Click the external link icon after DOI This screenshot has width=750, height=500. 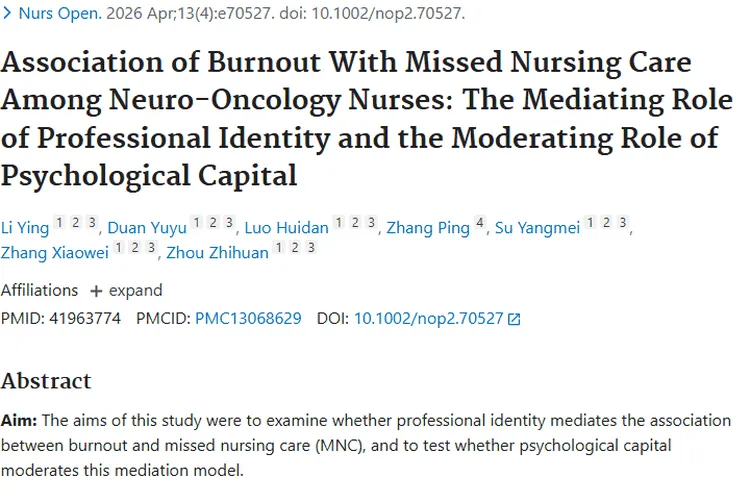[514, 320]
